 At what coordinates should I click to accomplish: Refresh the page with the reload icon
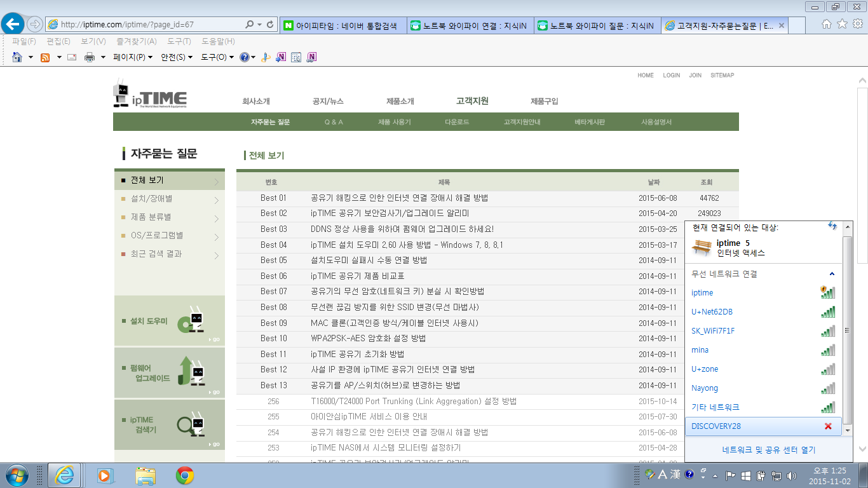click(x=271, y=25)
